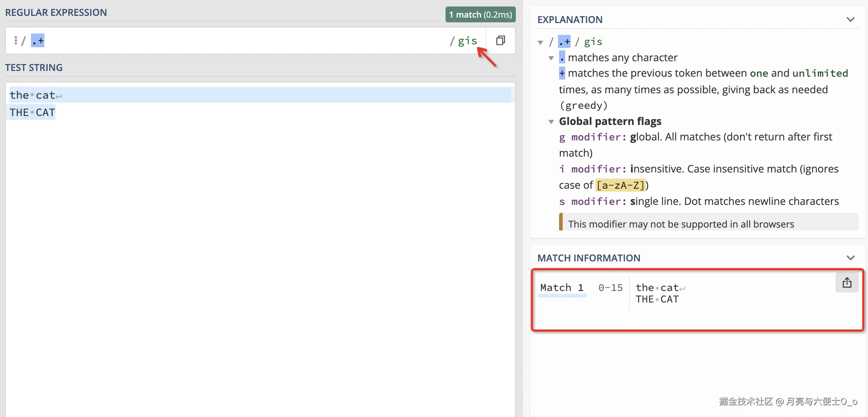Click the matched text in match information
868x417 pixels.
pos(657,293)
